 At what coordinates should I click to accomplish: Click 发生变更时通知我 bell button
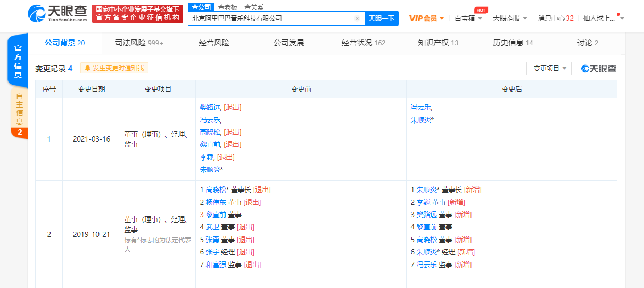tap(114, 68)
